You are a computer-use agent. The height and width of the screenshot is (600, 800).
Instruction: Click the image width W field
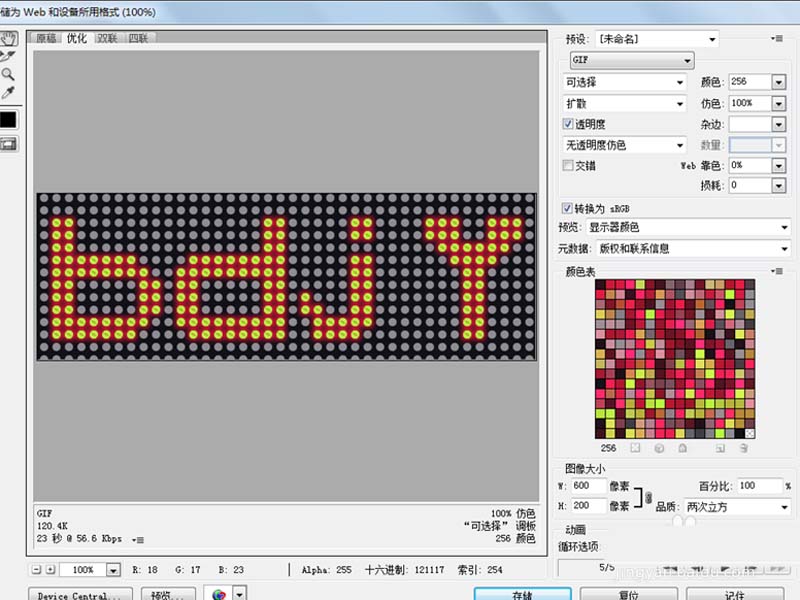589,486
